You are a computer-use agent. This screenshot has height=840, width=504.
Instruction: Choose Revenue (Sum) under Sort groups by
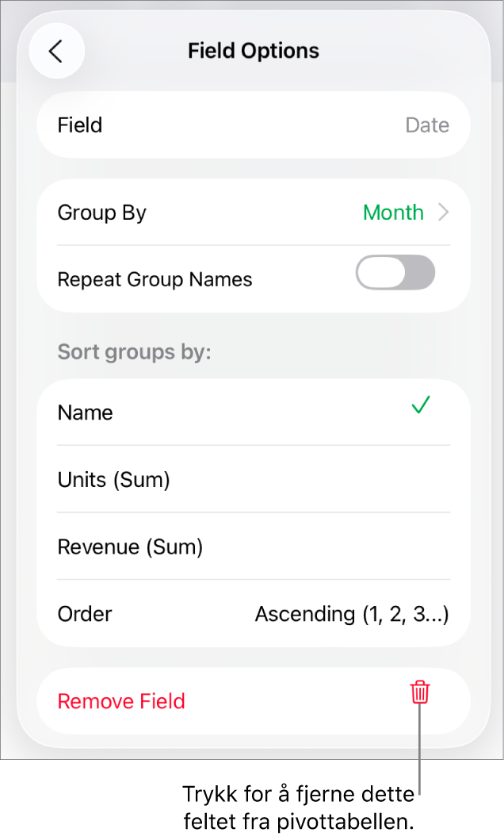point(130,547)
